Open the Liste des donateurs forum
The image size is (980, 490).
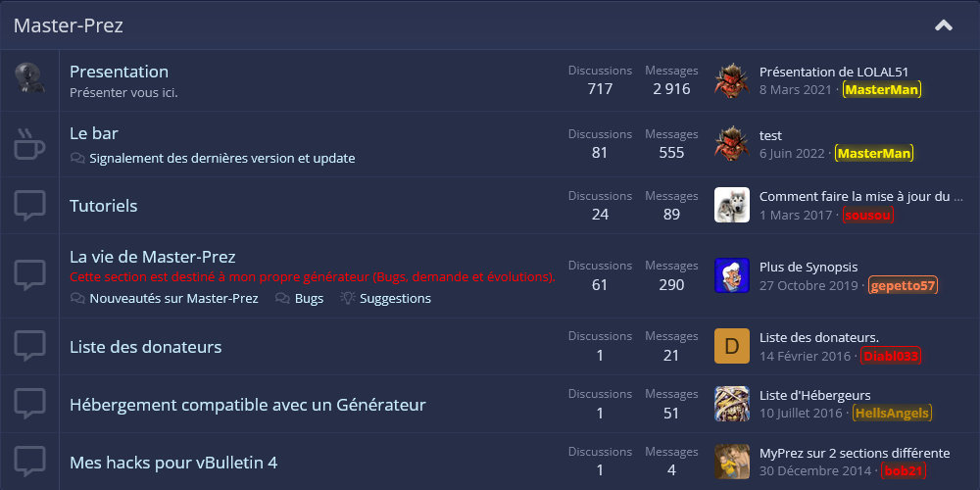pyautogui.click(x=146, y=346)
